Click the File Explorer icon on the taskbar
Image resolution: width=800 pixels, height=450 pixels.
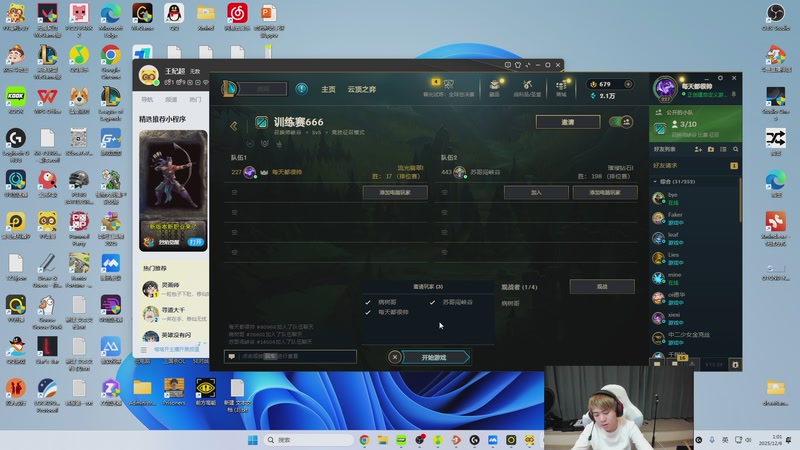[x=383, y=440]
